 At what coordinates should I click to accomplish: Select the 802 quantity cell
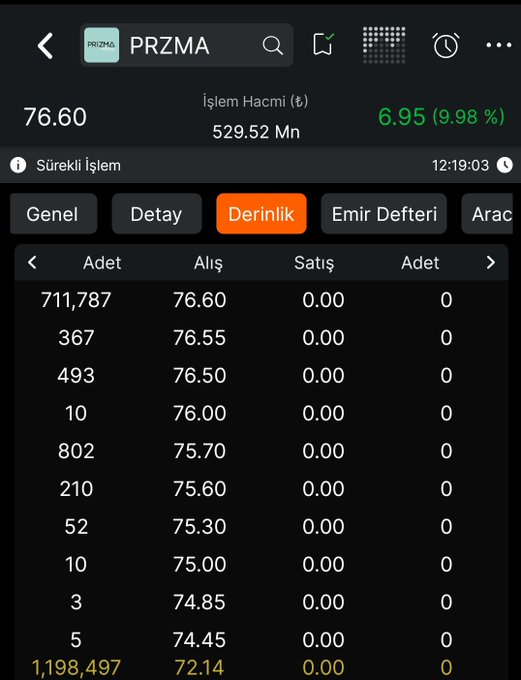[76, 451]
